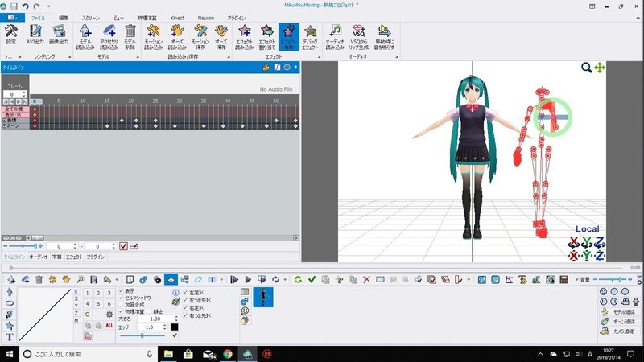644x362 pixels.
Task: Click VSQからリップ生成 icon
Action: [358, 37]
